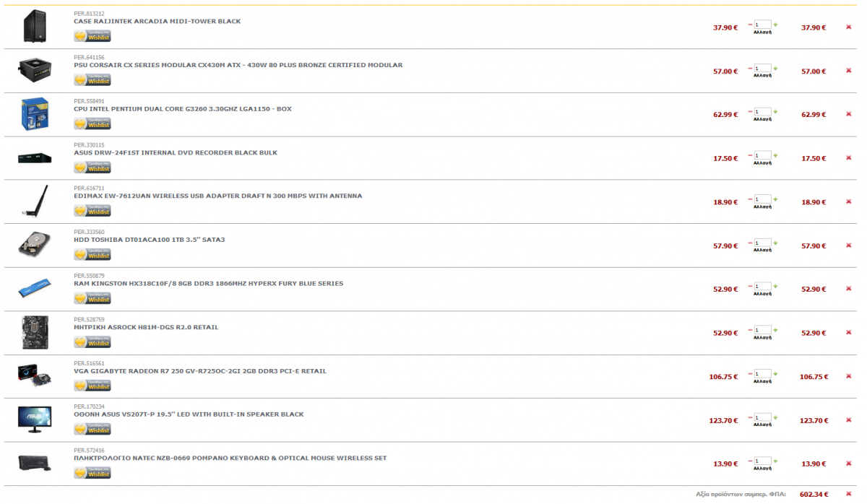This screenshot has height=504, width=867.
Task: Remove the Edimax wireless USB adapter
Action: 848,201
